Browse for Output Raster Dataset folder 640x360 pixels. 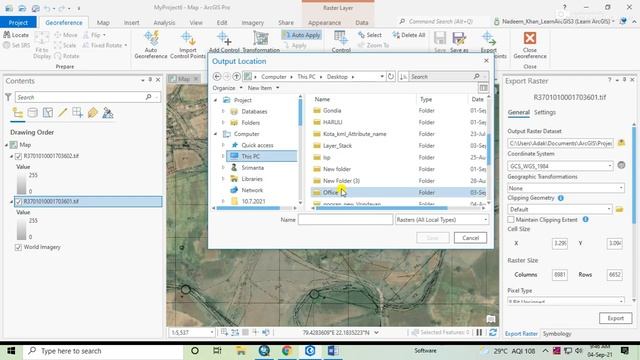click(x=621, y=143)
